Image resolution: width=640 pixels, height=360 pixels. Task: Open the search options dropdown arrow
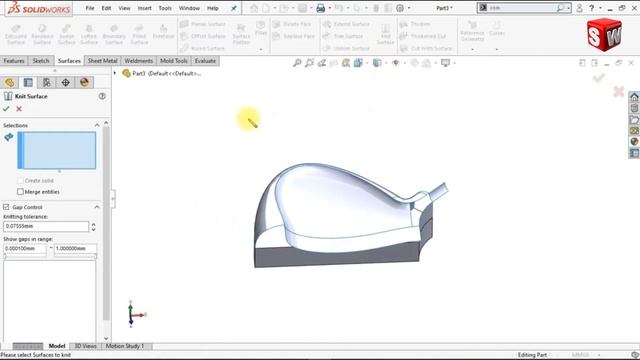569,8
